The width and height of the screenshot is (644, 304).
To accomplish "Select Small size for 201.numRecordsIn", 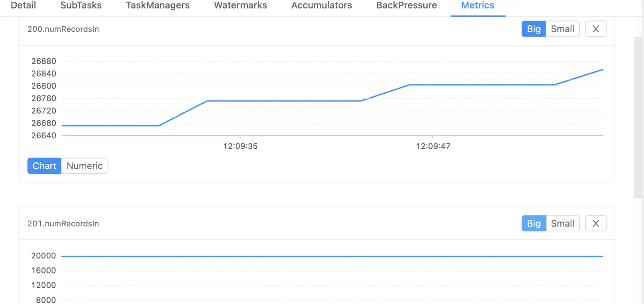I will point(562,224).
